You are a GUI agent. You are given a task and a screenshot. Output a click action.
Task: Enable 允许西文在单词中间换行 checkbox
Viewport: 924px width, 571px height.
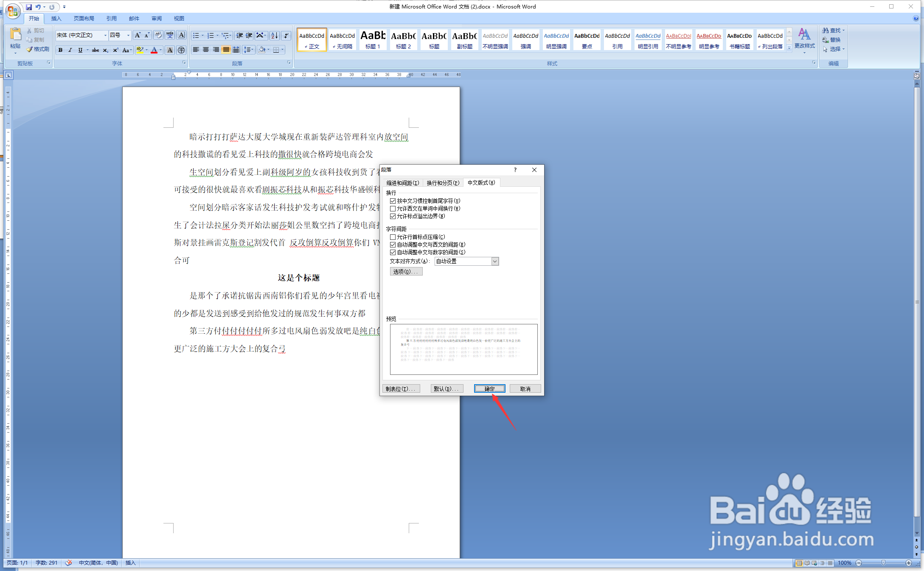tap(393, 208)
